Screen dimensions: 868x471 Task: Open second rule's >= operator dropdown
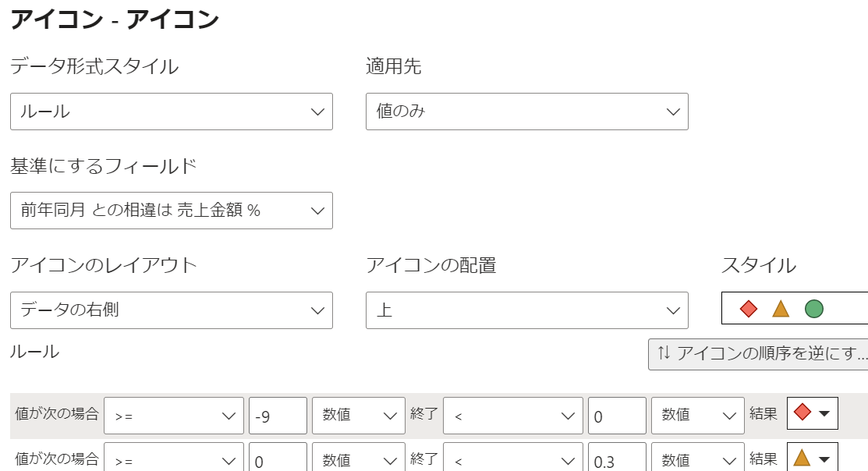pos(174,460)
